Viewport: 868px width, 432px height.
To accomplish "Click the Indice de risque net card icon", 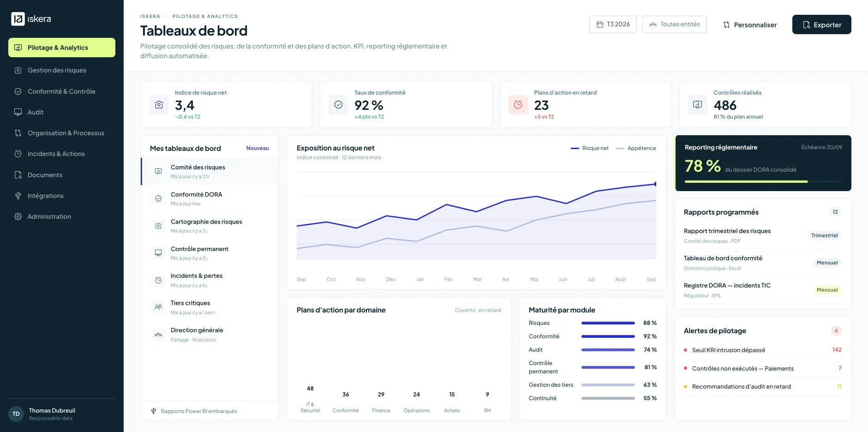I will [159, 105].
